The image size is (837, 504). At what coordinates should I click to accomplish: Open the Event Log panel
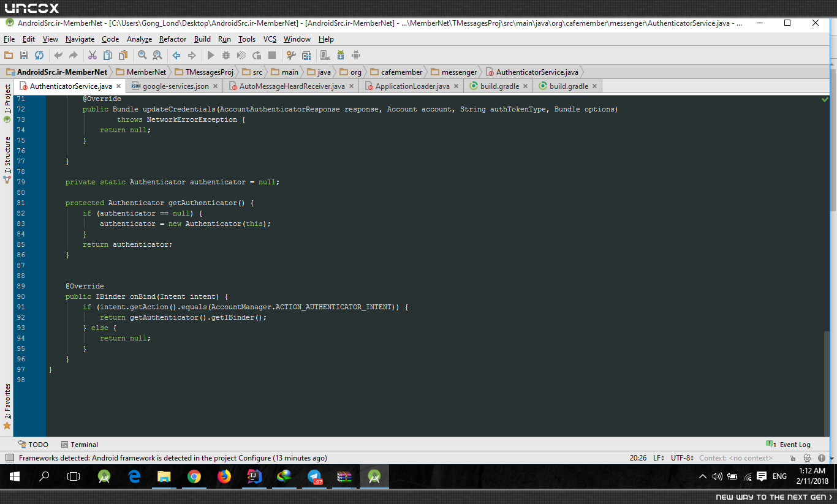pos(788,445)
